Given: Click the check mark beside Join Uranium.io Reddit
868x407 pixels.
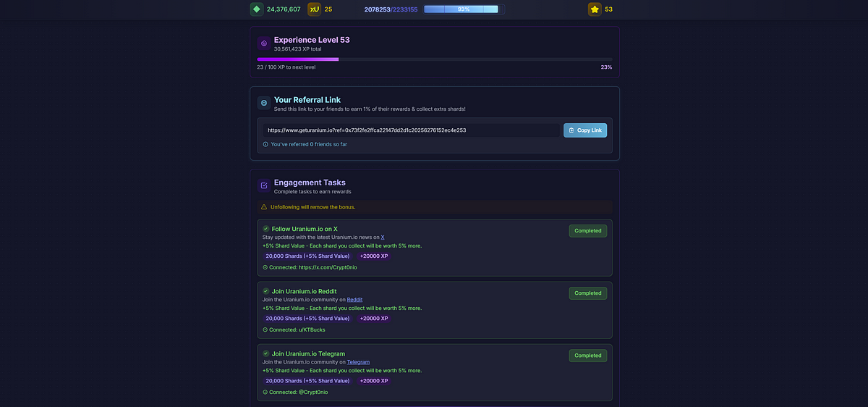Looking at the screenshot, I should click(x=265, y=291).
